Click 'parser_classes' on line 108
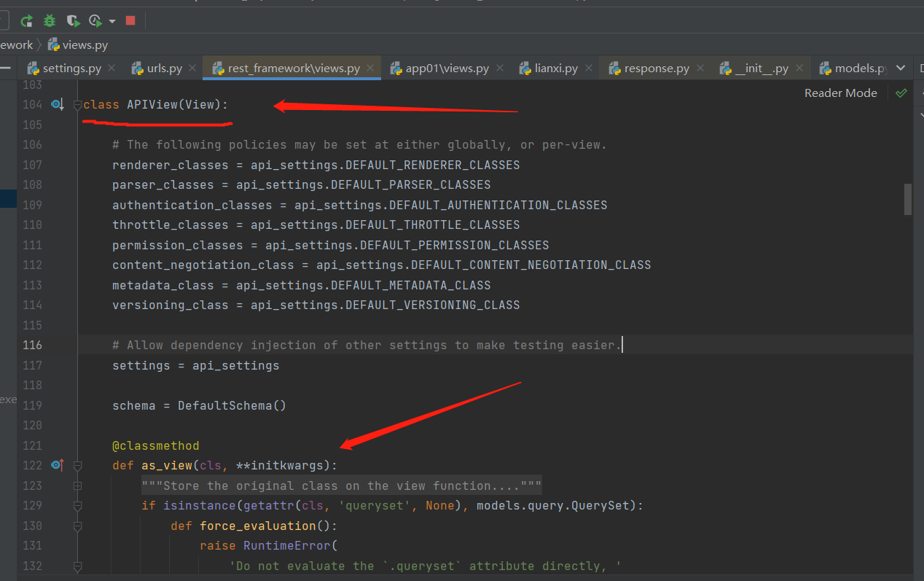The image size is (924, 581). coord(163,184)
